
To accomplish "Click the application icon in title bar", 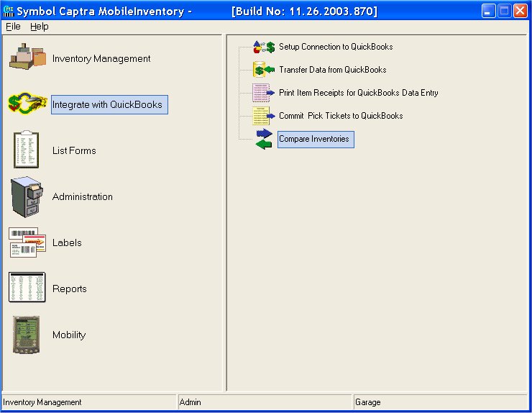I will click(8, 11).
